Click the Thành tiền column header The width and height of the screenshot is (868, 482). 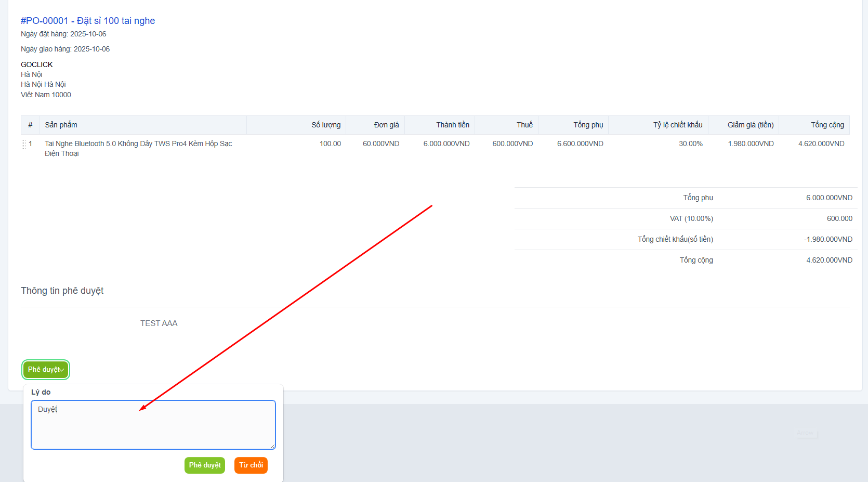452,125
